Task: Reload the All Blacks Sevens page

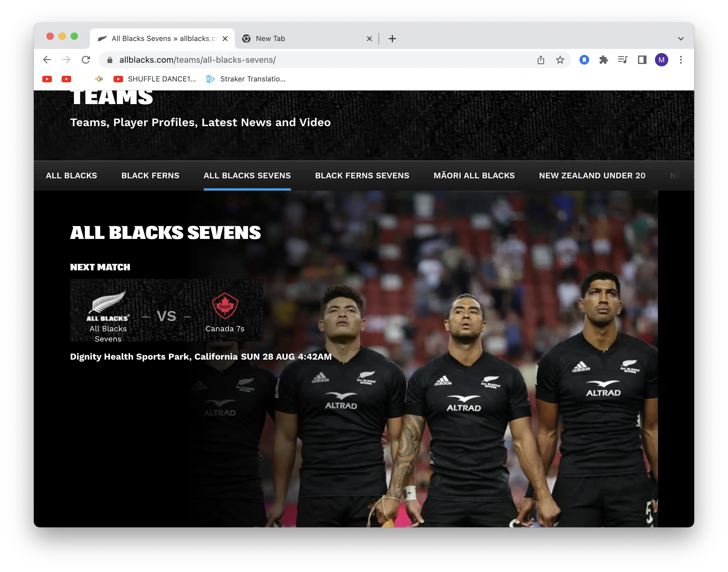Action: click(86, 60)
